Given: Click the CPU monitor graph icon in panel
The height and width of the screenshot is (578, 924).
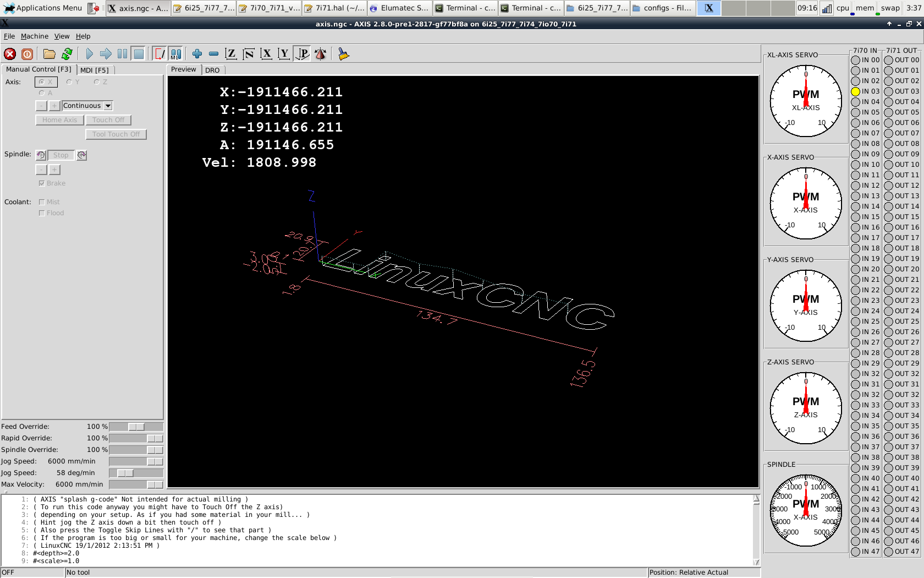Looking at the screenshot, I should pyautogui.click(x=827, y=8).
